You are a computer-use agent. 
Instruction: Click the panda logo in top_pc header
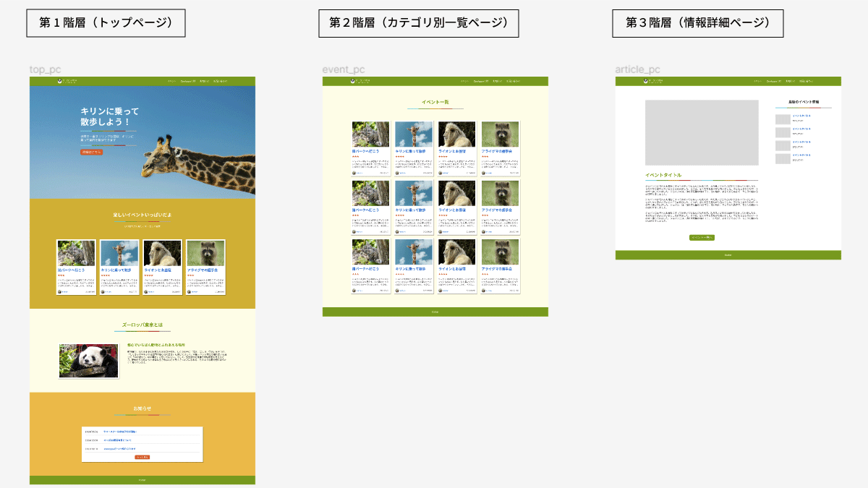60,81
